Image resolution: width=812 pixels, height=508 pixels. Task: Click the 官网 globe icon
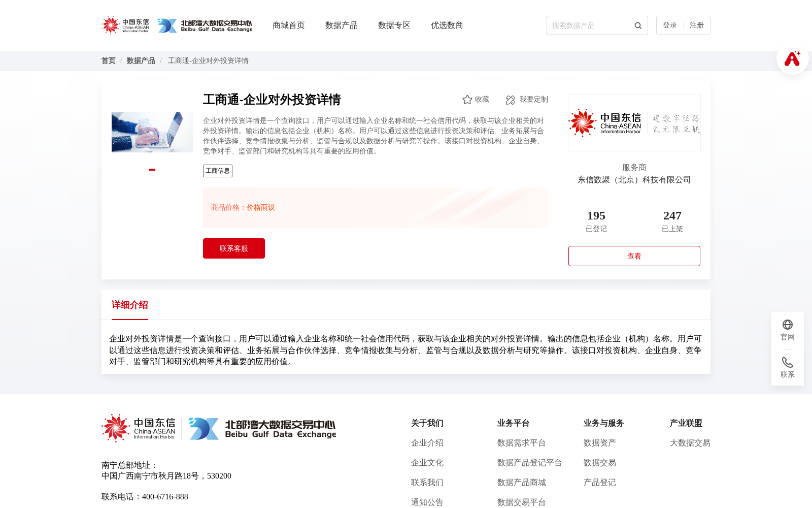click(x=788, y=325)
